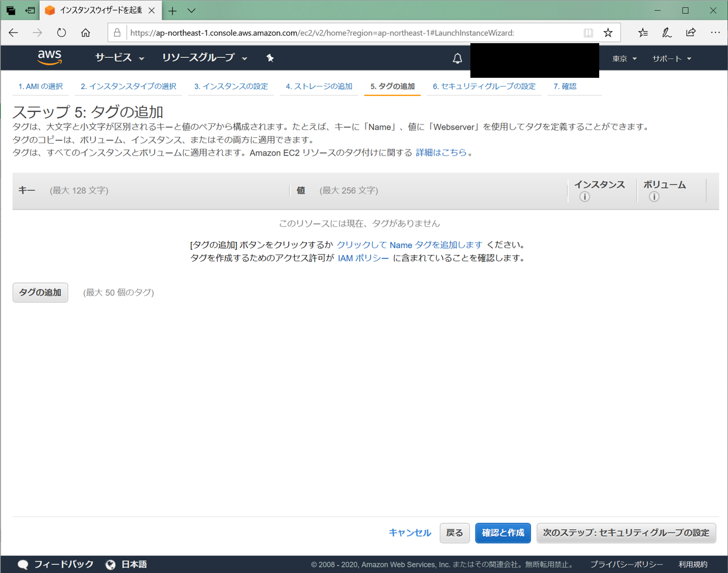Click the 日本語 language selector text
Viewport: 728px width, 573px height.
(134, 564)
